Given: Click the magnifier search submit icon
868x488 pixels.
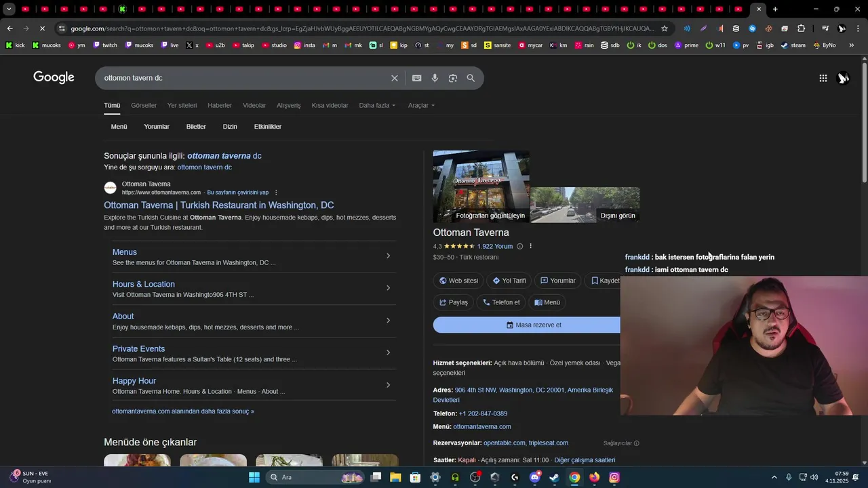Looking at the screenshot, I should (x=471, y=78).
